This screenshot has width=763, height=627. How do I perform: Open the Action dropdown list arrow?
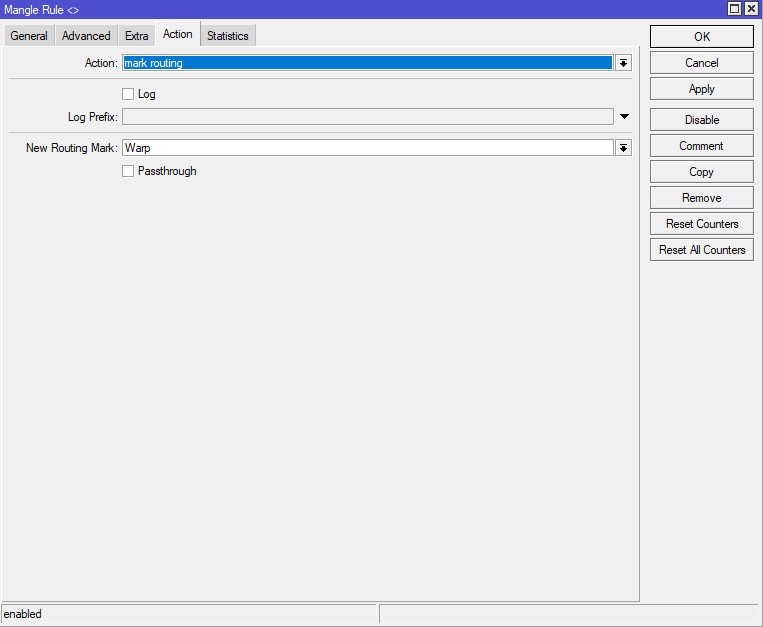point(623,63)
